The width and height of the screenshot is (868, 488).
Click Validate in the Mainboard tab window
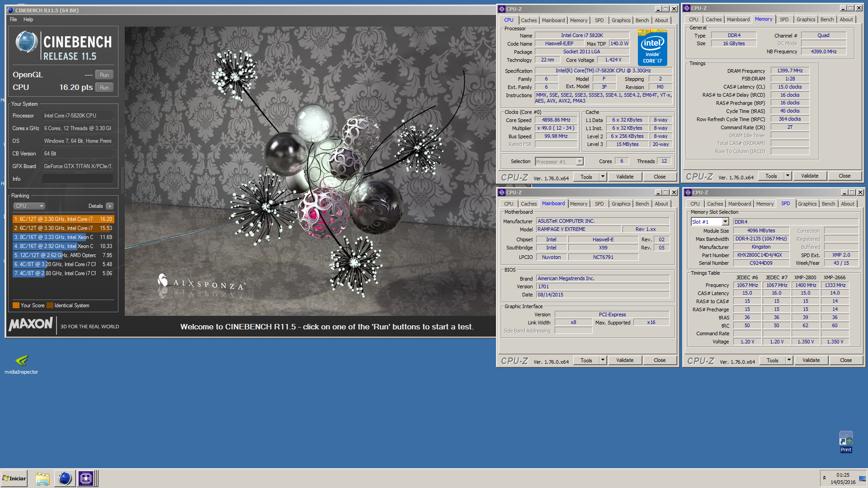[625, 360]
